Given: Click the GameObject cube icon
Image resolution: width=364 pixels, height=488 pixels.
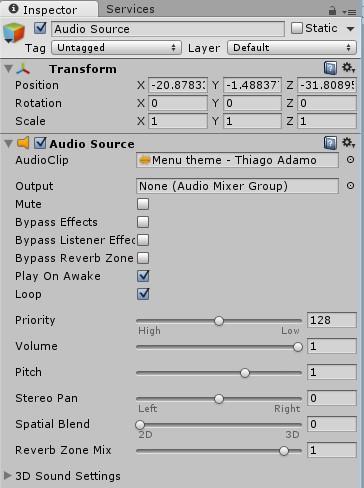Looking at the screenshot, I should (x=14, y=33).
